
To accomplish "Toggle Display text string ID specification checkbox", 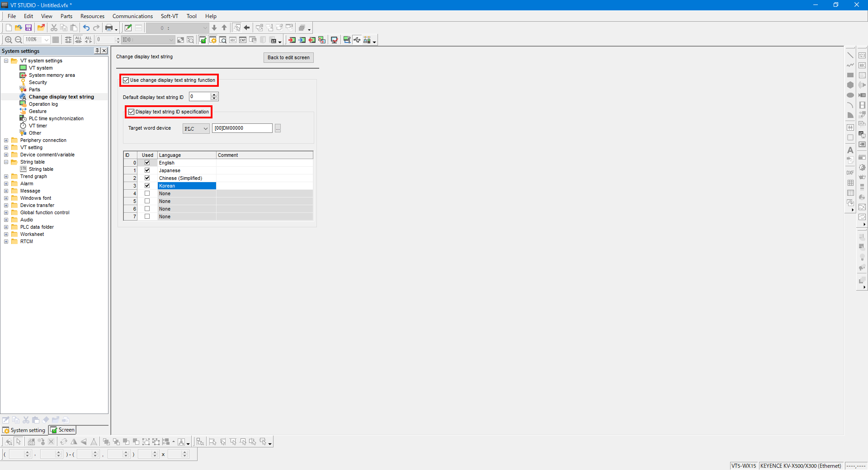I will pyautogui.click(x=132, y=112).
